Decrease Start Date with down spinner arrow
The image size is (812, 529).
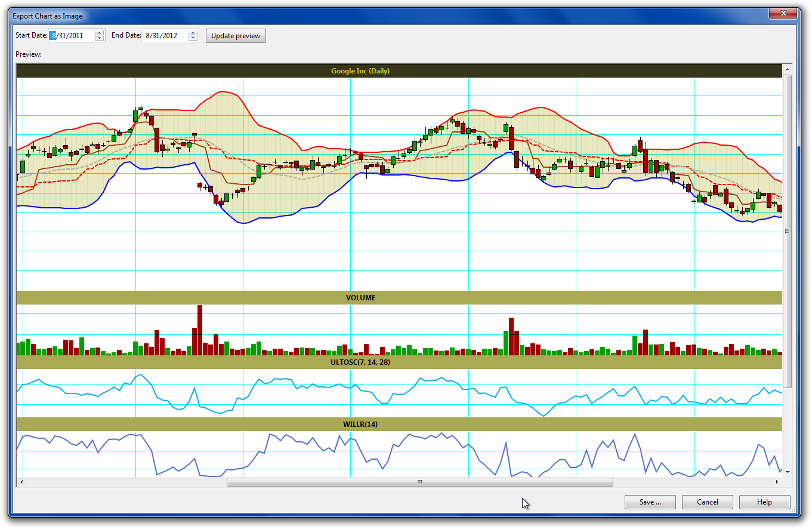100,39
